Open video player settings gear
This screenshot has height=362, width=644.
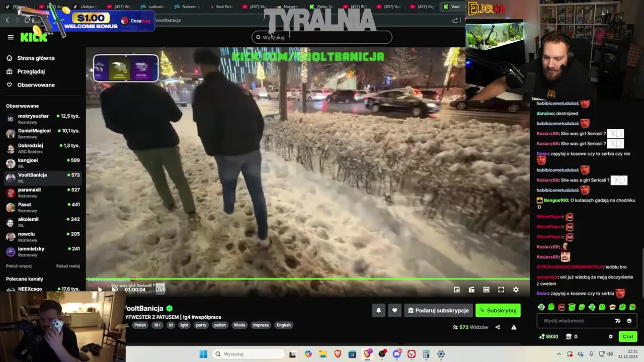(x=516, y=290)
